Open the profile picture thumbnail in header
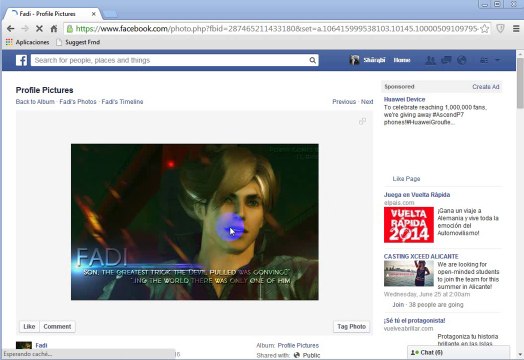Screen dimensions: 524x360 [354, 60]
